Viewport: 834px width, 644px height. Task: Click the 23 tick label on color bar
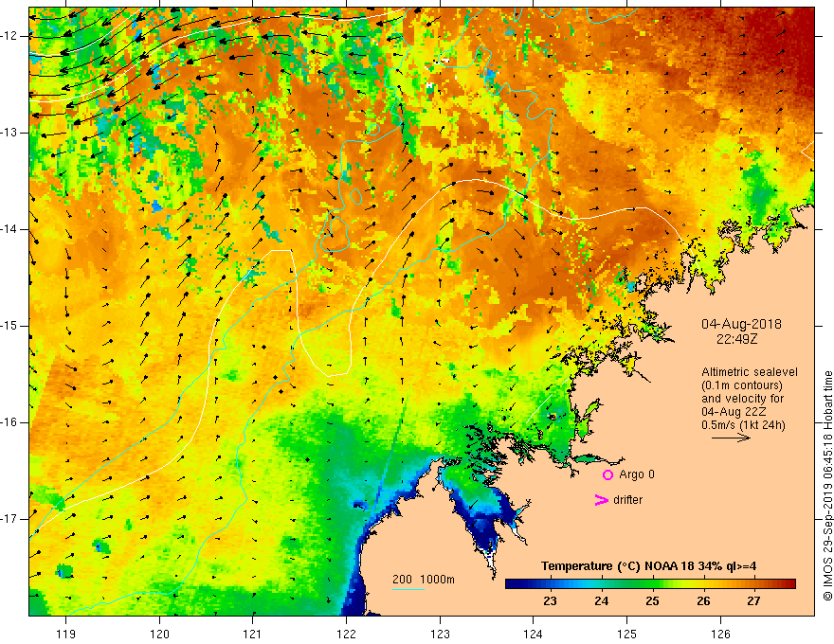pos(550,601)
